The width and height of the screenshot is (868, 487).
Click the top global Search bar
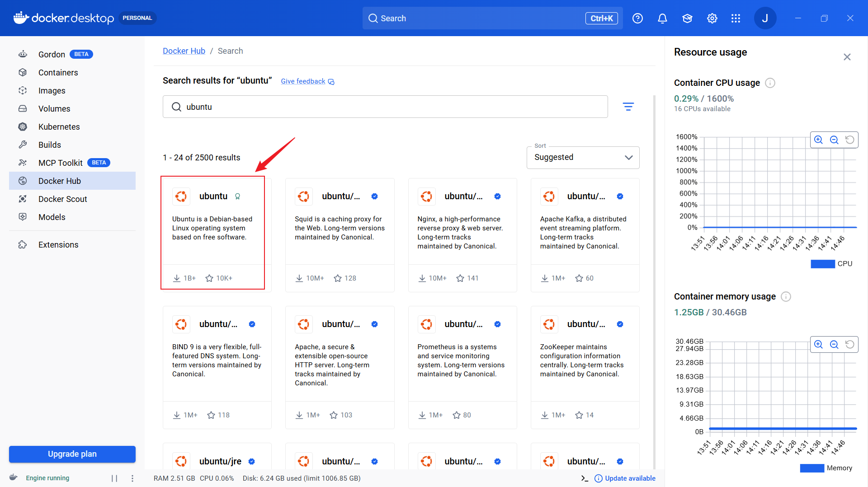[x=492, y=18]
